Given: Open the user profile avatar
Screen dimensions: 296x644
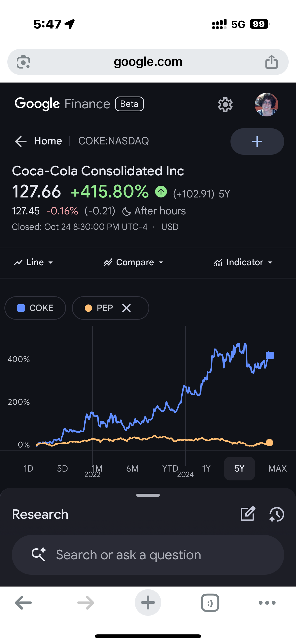Looking at the screenshot, I should [266, 104].
